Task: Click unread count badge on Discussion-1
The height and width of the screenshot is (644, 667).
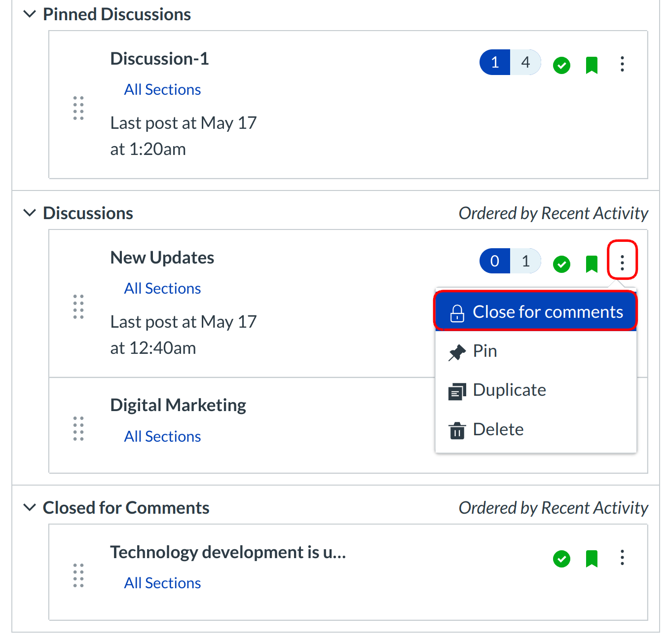Action: (495, 63)
